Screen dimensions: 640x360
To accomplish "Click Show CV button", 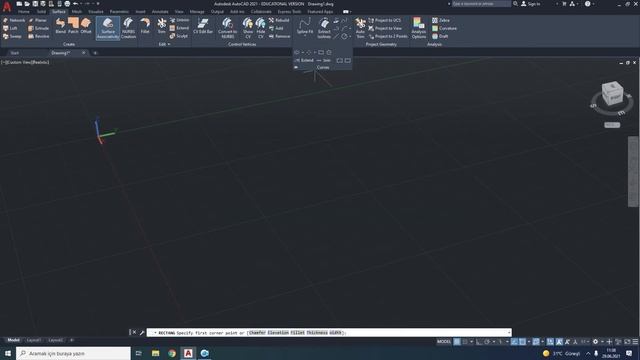I will click(x=248, y=28).
